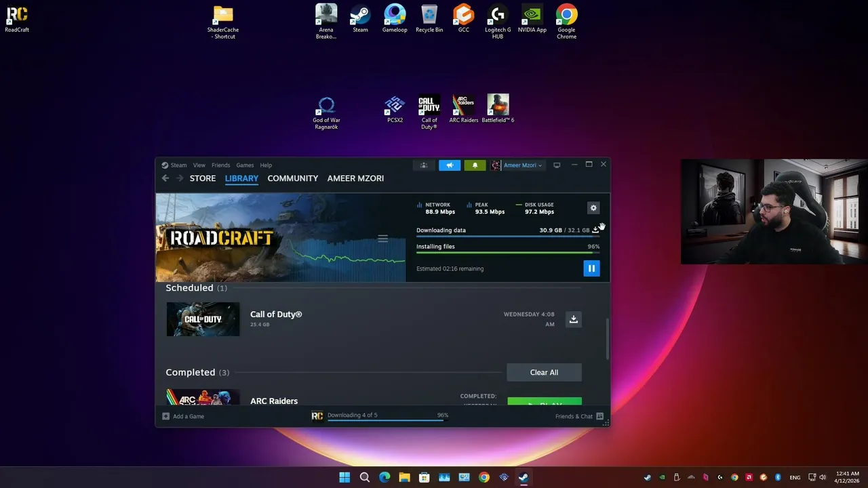Click the Downloading data progress bar
The width and height of the screenshot is (868, 488).
tap(508, 237)
